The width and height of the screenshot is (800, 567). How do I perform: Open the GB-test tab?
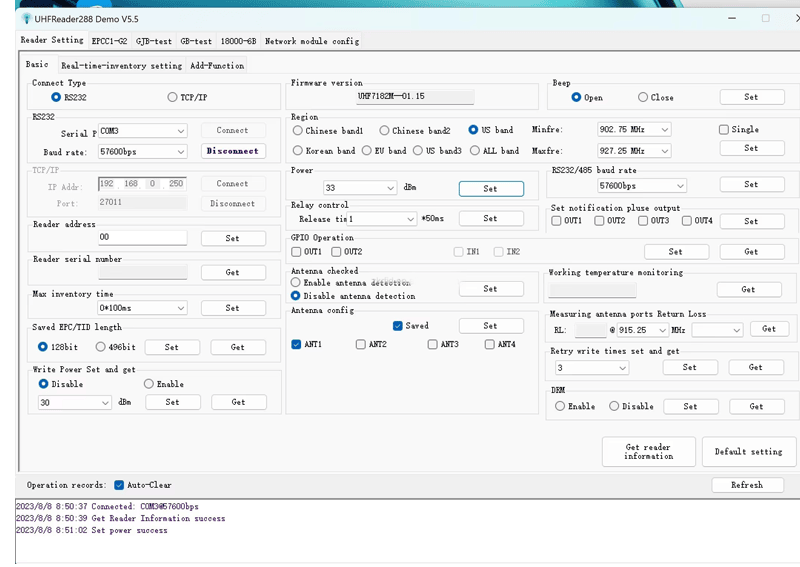[x=196, y=41]
